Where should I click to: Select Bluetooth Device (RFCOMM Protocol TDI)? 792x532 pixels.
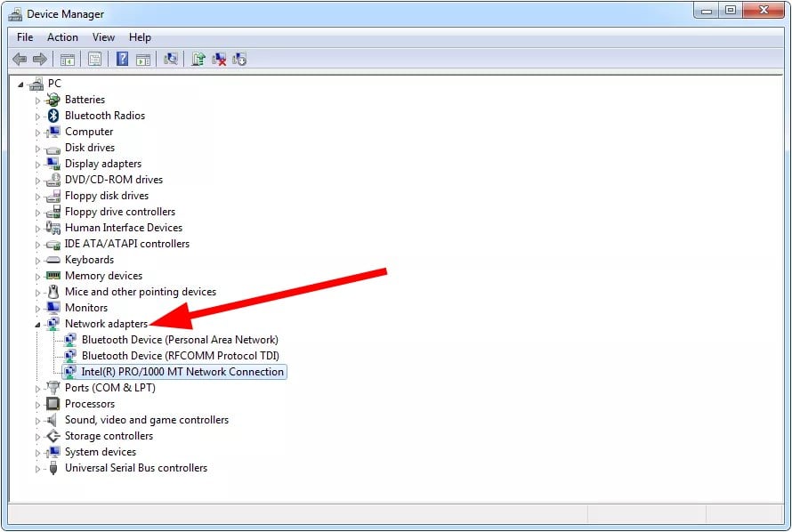tap(181, 356)
